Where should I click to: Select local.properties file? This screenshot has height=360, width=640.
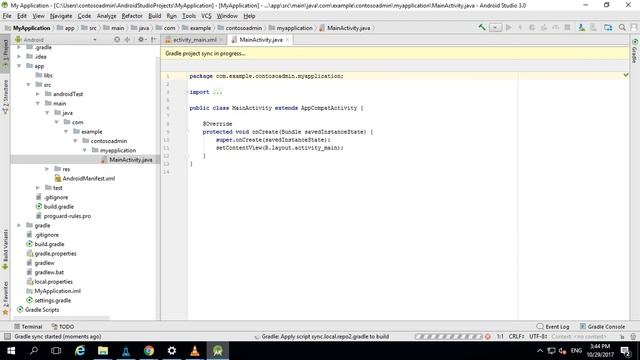point(53,282)
